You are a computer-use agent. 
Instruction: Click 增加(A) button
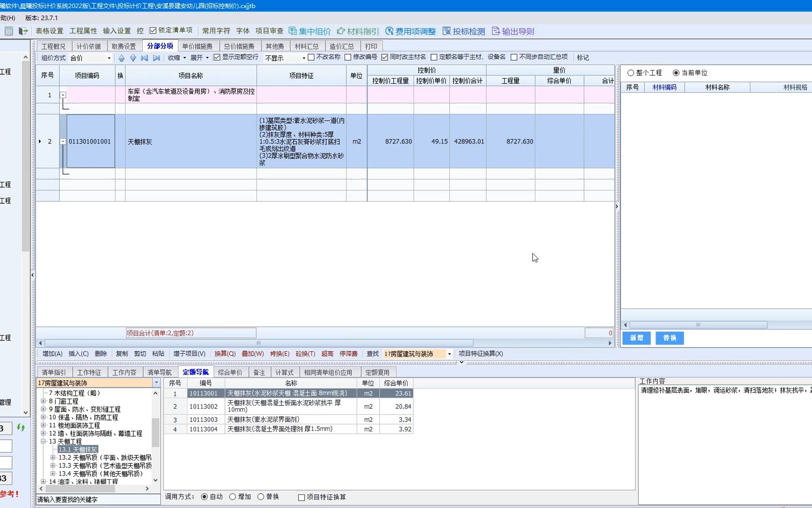[x=52, y=354]
